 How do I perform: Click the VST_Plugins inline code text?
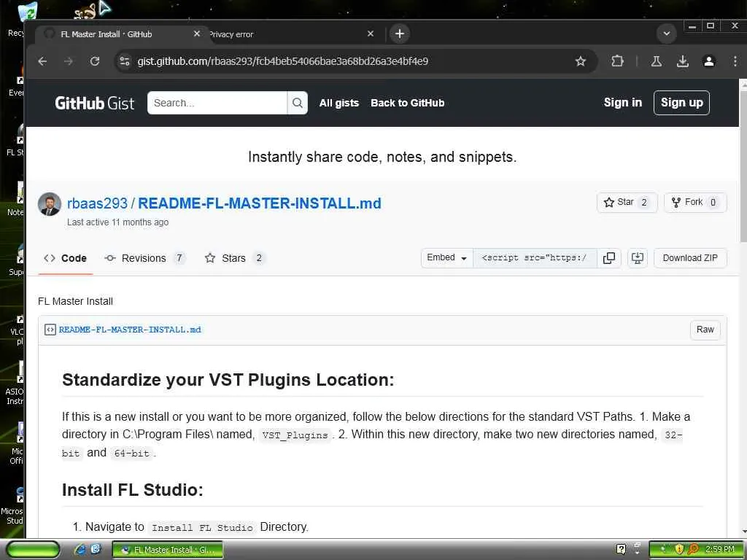tap(295, 435)
